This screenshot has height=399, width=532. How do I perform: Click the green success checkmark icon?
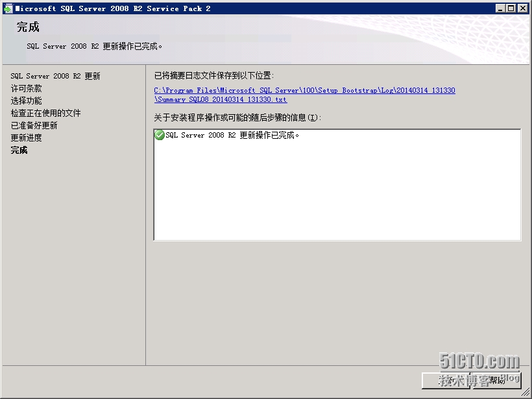160,135
